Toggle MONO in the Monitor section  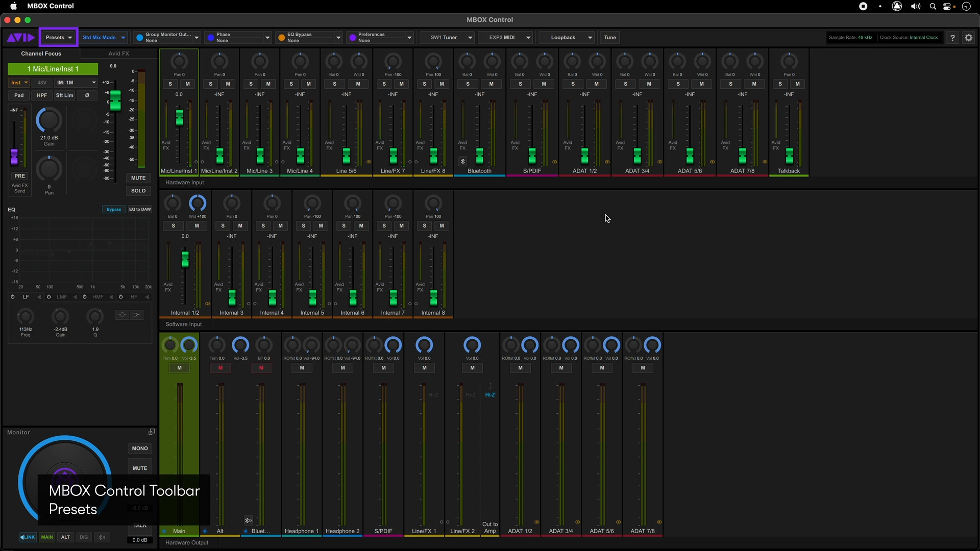[140, 448]
